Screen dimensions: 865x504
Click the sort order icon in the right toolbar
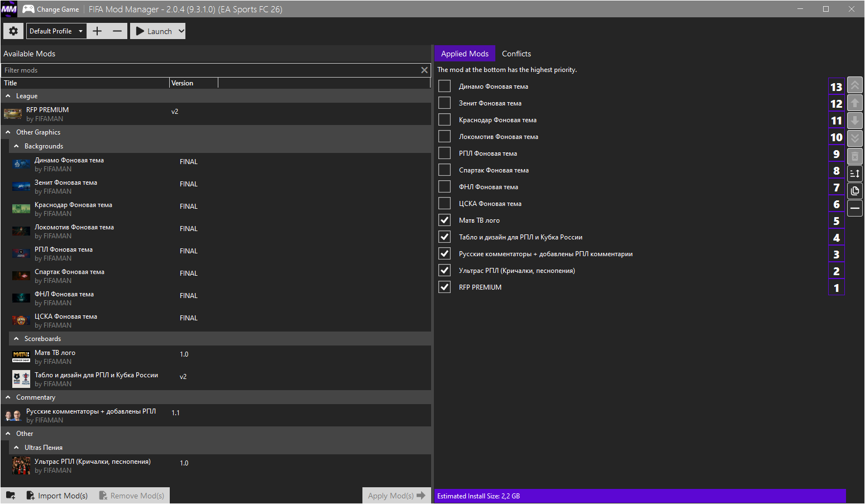click(854, 174)
